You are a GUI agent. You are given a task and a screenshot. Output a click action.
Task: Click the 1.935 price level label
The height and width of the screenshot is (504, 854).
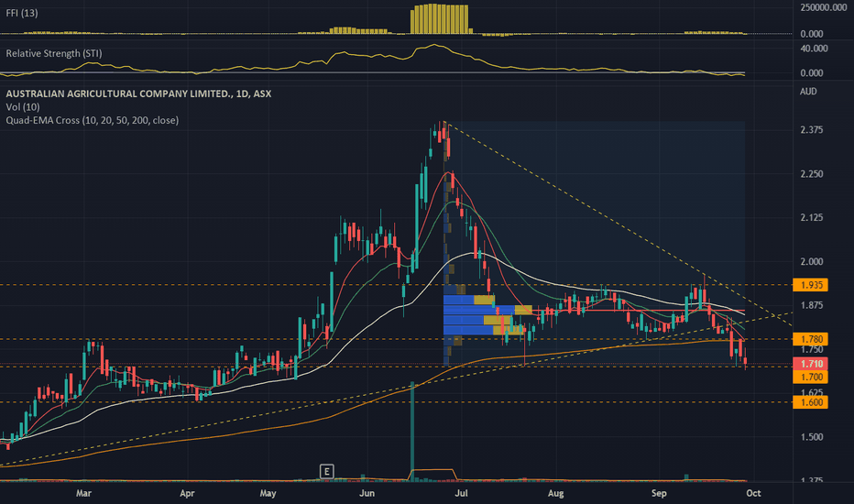810,285
